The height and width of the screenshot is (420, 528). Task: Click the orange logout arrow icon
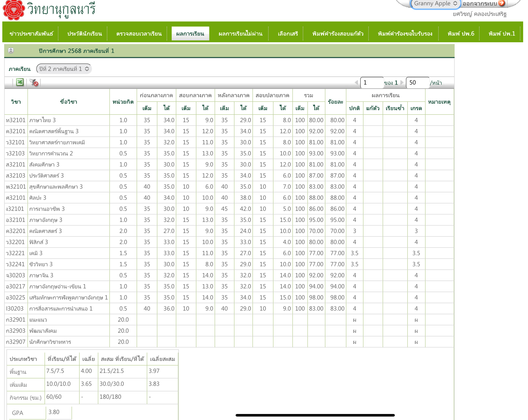(x=501, y=3)
